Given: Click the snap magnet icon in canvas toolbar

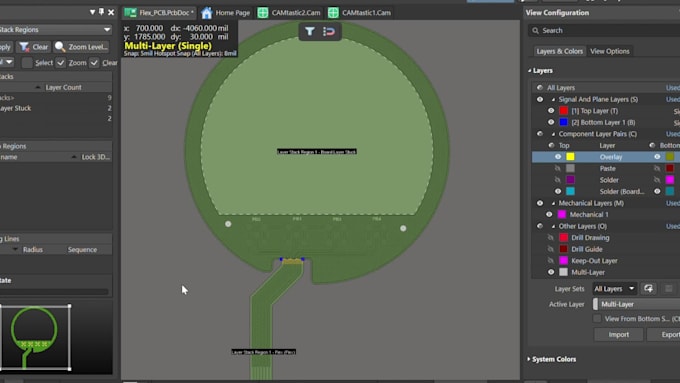Looking at the screenshot, I should 329,31.
